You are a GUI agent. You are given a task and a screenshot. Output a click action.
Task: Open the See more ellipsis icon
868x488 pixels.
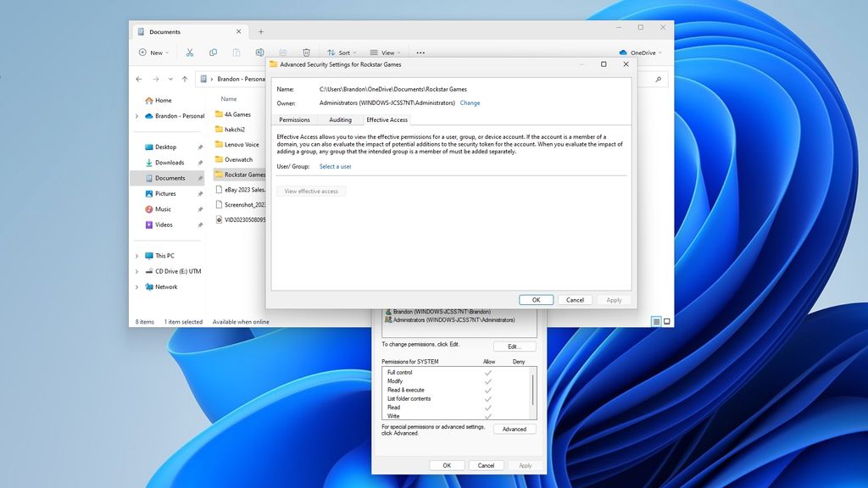click(420, 52)
